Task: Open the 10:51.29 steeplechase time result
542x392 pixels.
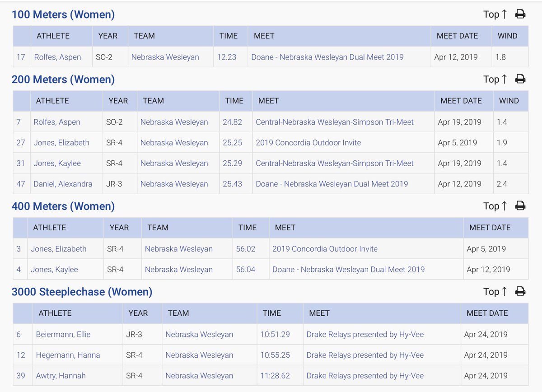Action: tap(275, 335)
